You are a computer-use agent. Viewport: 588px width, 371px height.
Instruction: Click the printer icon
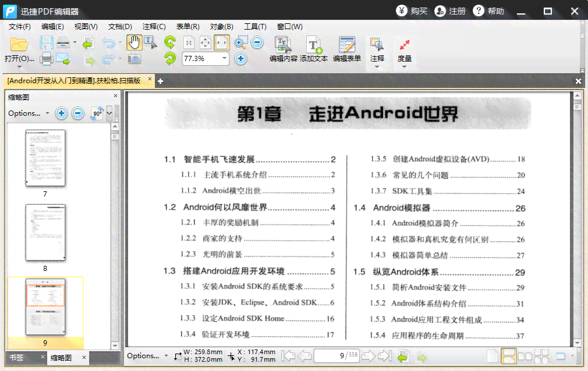click(x=47, y=59)
